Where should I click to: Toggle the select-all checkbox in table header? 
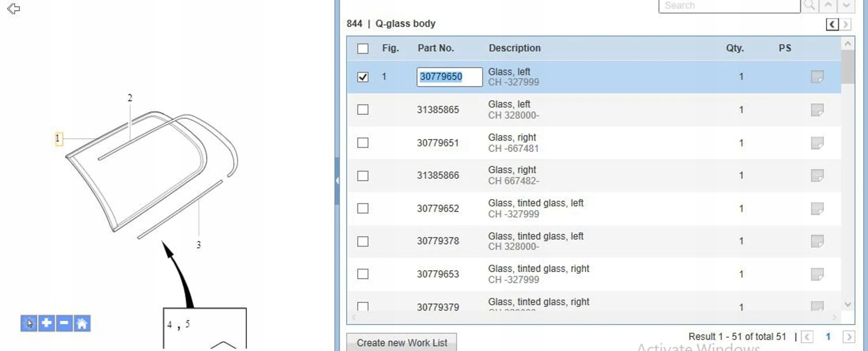click(363, 48)
